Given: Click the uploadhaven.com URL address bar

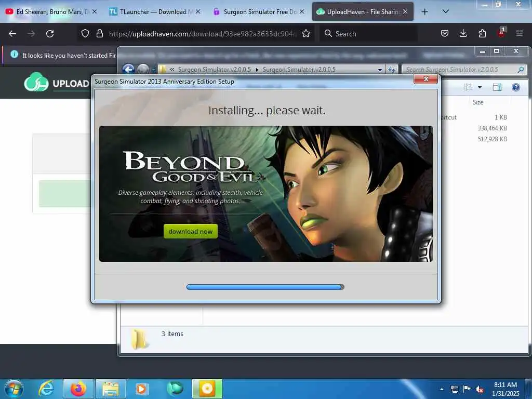Looking at the screenshot, I should point(203,34).
